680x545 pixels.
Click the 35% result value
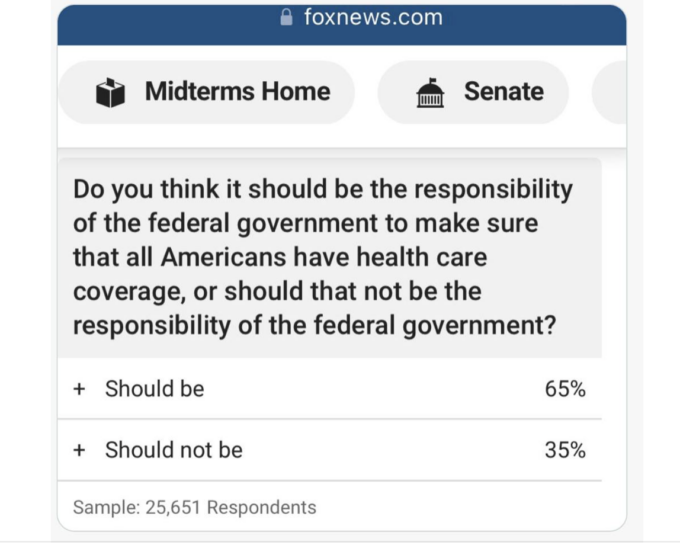(x=565, y=450)
